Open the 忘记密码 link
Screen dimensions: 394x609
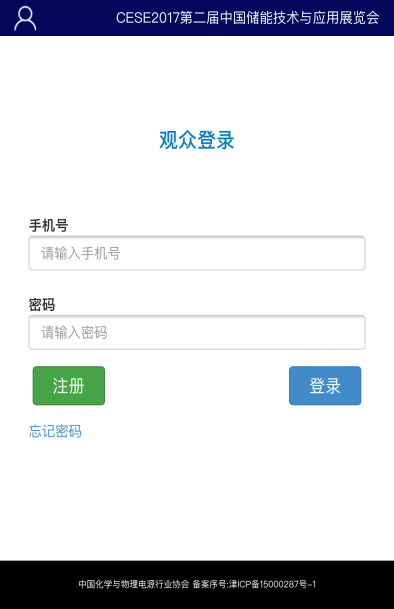(55, 431)
